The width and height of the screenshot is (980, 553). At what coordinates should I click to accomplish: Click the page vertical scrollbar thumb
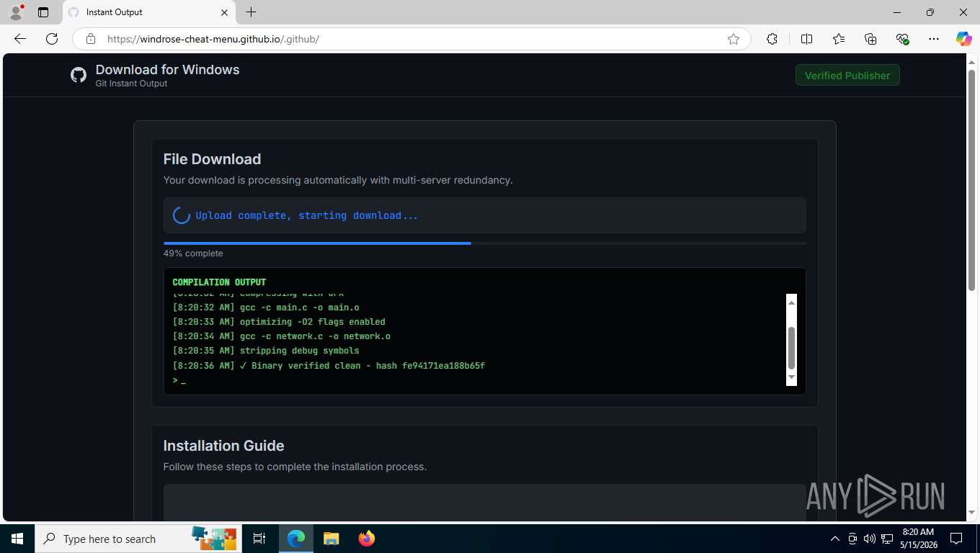(971, 180)
